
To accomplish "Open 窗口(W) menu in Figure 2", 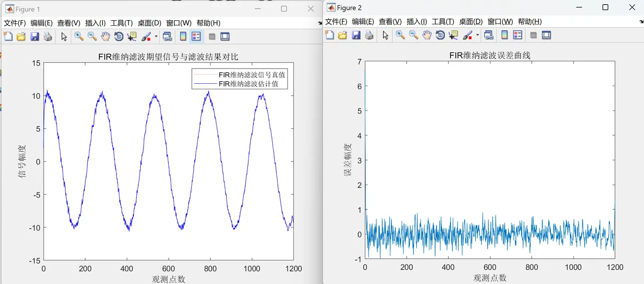I will pyautogui.click(x=500, y=22).
